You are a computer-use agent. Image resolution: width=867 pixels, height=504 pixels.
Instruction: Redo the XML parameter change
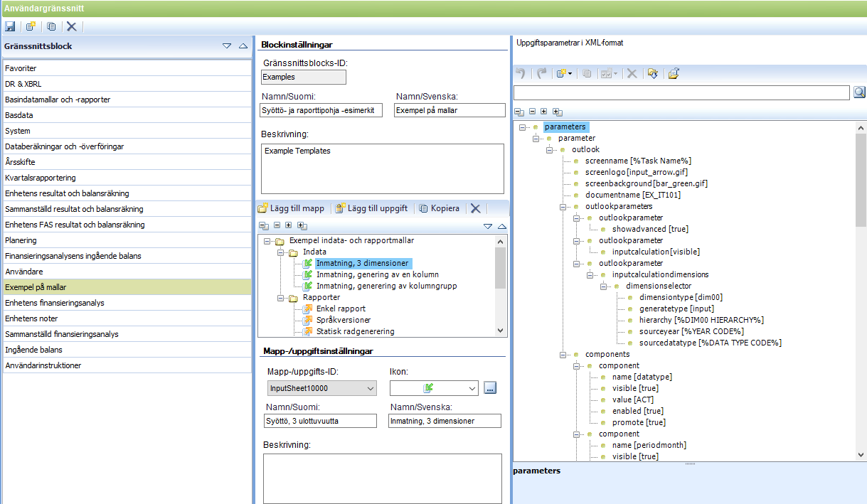542,73
